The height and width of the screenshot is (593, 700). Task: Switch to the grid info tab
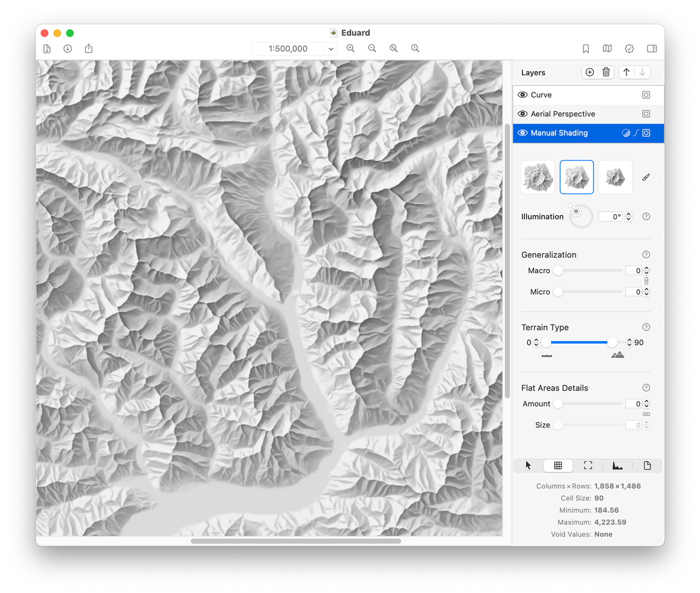(558, 466)
